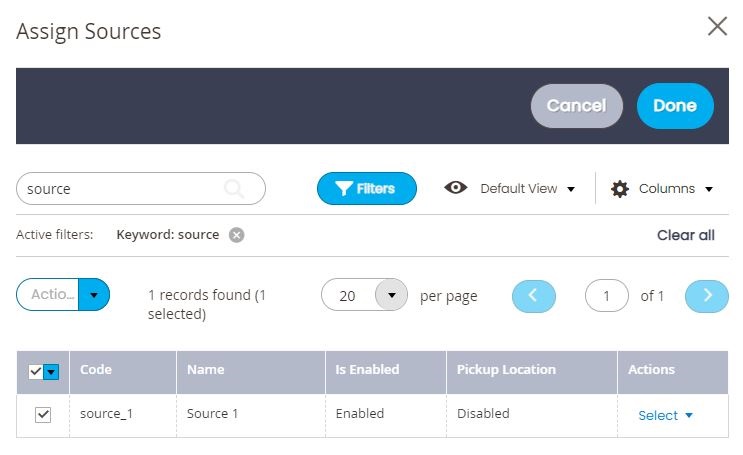Click the magnifier search icon
The image size is (743, 455).
click(235, 189)
